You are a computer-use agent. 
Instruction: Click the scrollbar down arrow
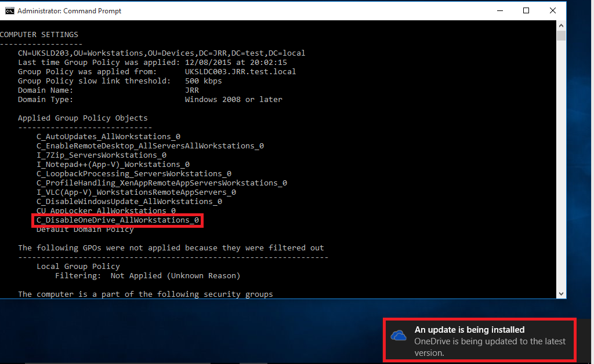click(561, 294)
